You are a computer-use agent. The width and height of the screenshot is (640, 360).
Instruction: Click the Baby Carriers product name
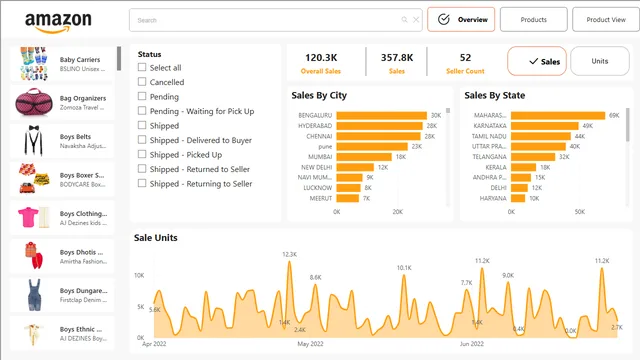[80, 60]
